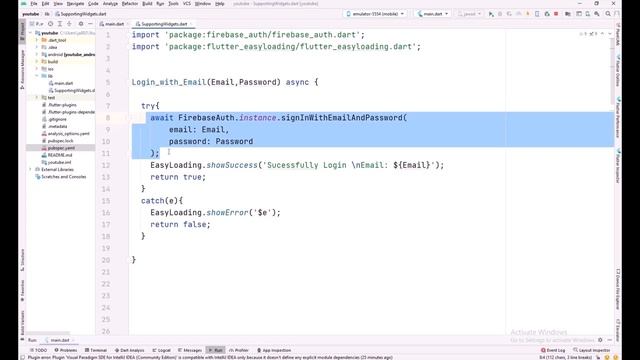Select pubspec.lock in the project tree

pos(58,141)
